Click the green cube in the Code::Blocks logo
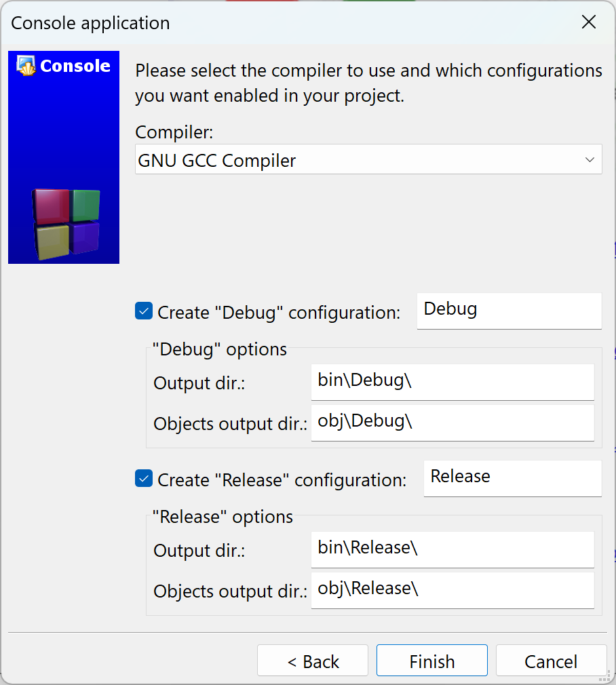616x685 pixels. click(85, 206)
